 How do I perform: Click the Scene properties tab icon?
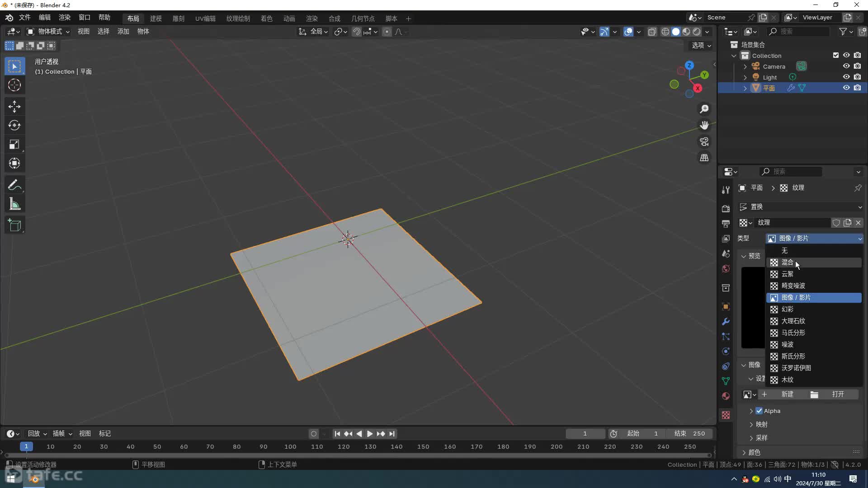(x=726, y=253)
